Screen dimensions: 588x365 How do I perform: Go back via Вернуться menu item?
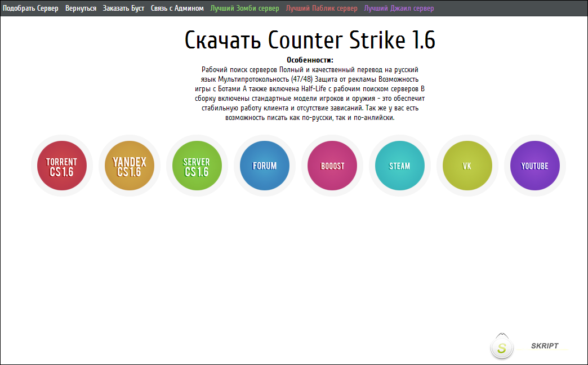pyautogui.click(x=81, y=8)
